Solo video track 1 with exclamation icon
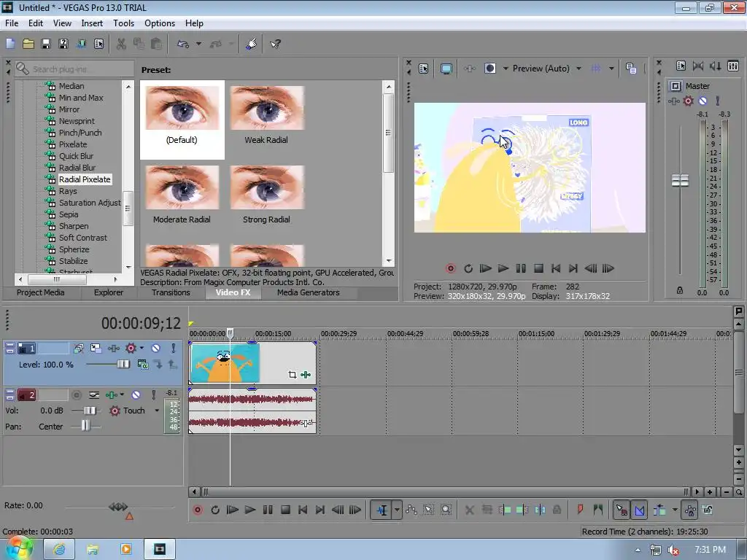Image resolution: width=747 pixels, height=560 pixels. click(x=174, y=349)
